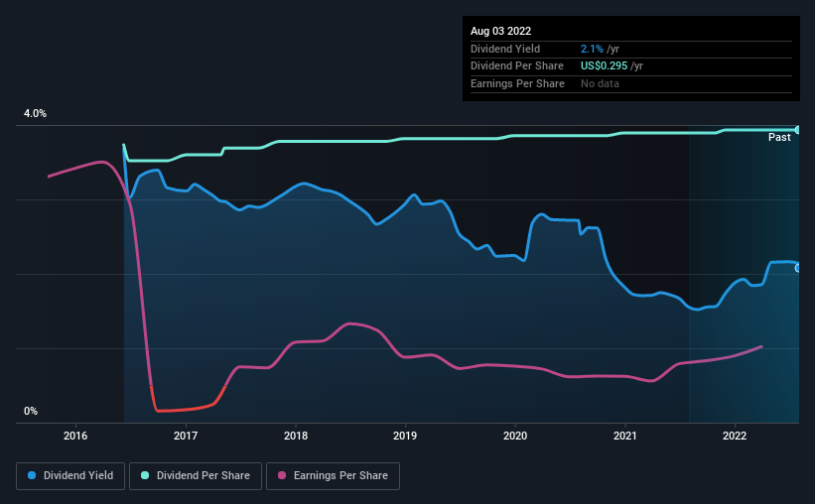This screenshot has height=504, width=815.
Task: Click the blue Dividend Yield legend dot
Action: [32, 475]
